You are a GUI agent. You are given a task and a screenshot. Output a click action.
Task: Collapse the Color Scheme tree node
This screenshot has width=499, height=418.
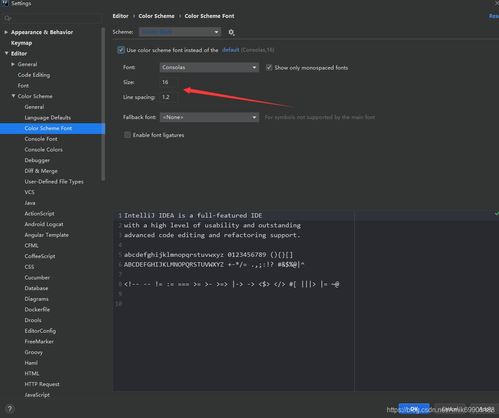[x=13, y=96]
